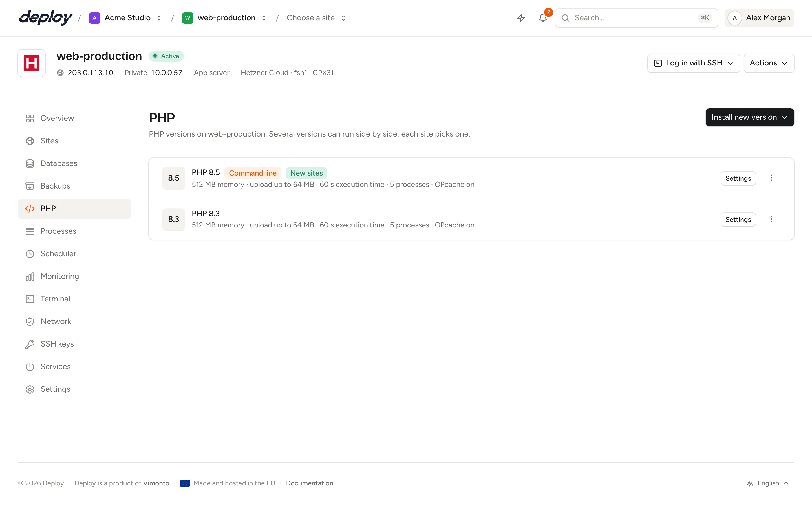Open Sites in the sidebar
Viewport: 812px width, 508px height.
click(x=74, y=141)
